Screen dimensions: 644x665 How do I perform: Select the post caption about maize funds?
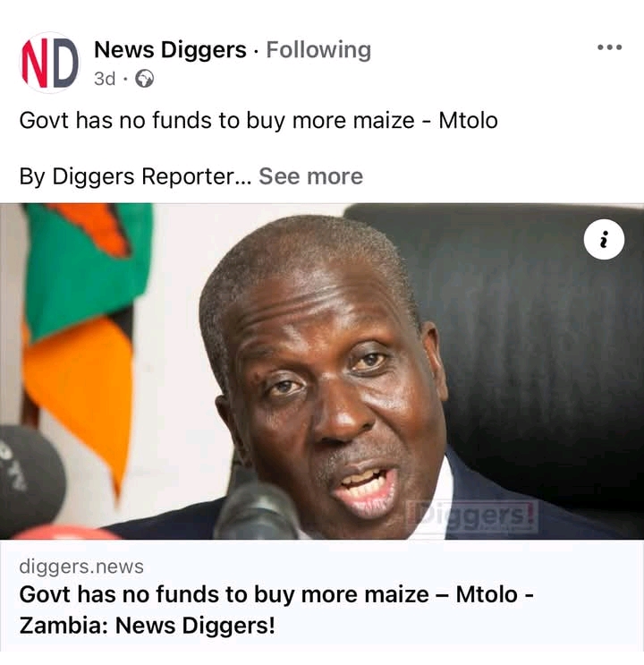258,121
